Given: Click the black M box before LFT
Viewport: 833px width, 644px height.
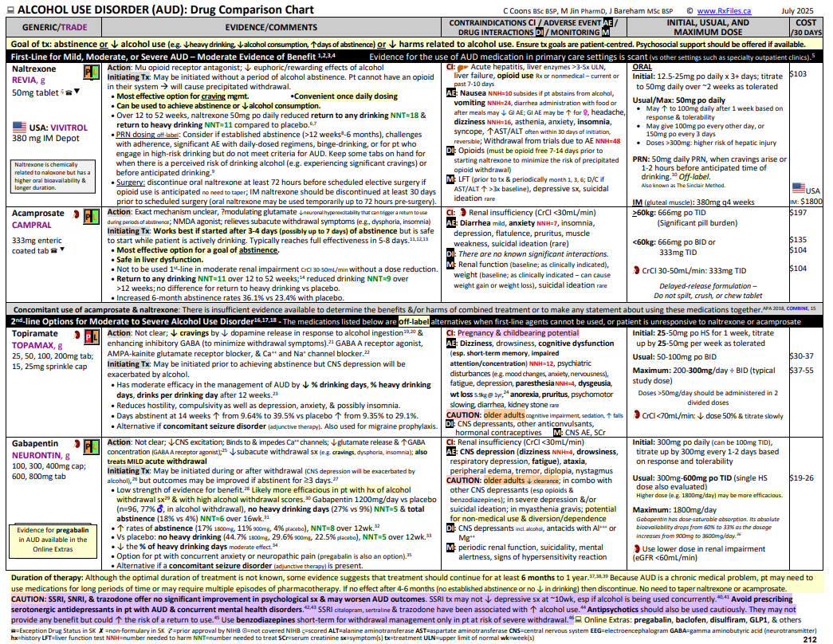Looking at the screenshot, I should (450, 179).
